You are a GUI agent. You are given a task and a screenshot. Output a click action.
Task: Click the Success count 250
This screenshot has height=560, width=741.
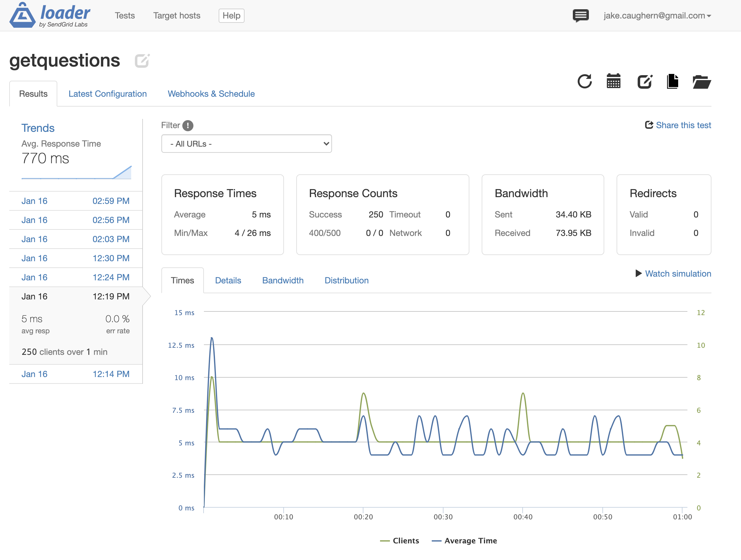pos(375,214)
